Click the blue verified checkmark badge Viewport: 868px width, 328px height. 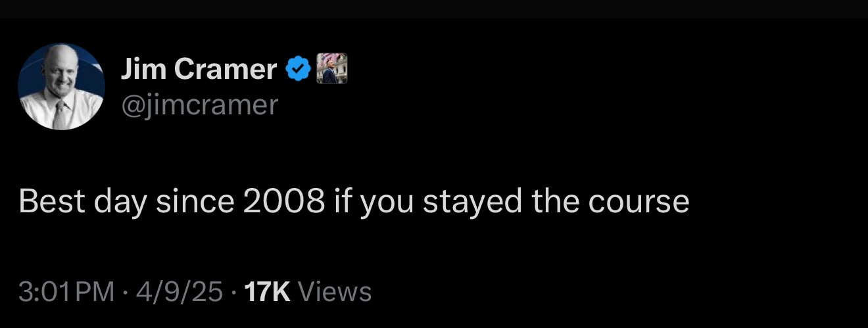point(299,68)
